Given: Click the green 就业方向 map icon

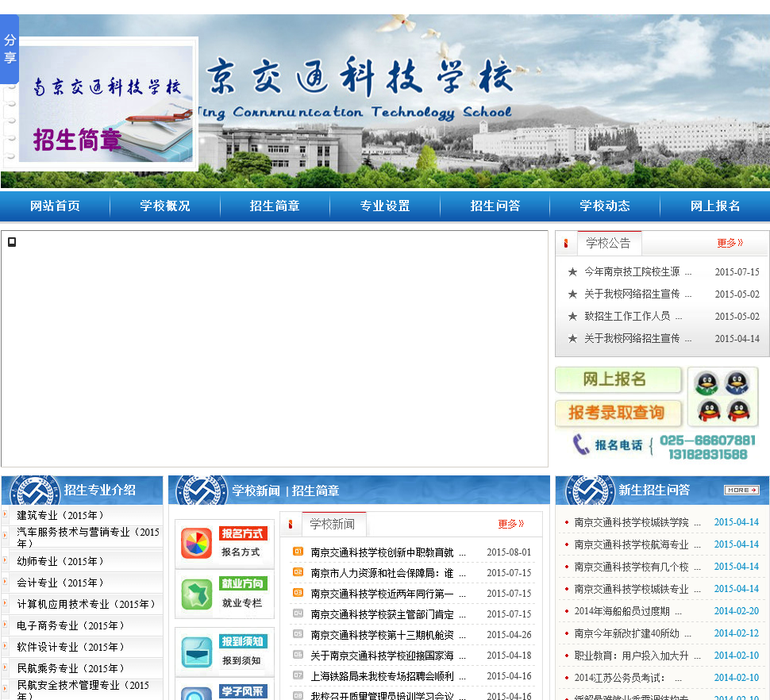Looking at the screenshot, I should pos(196,594).
